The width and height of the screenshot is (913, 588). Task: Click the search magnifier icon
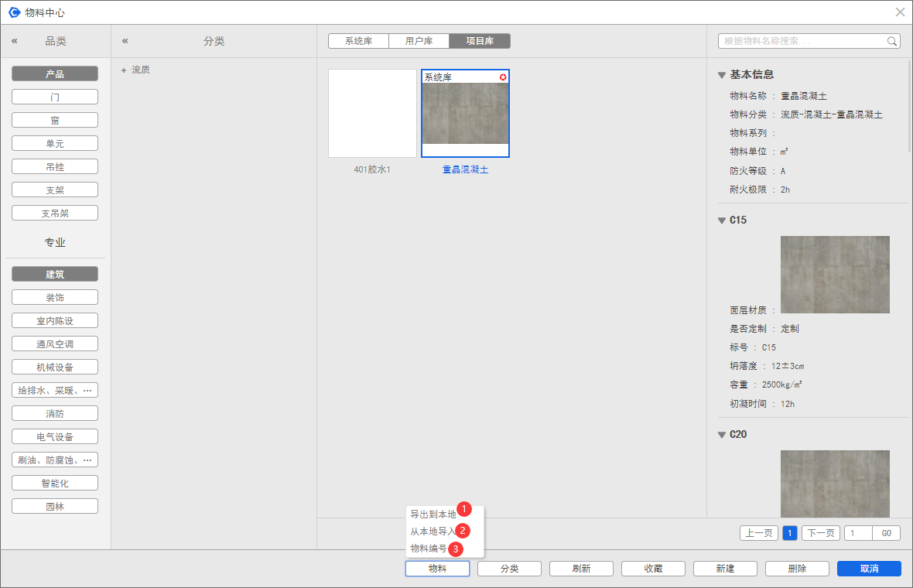click(x=892, y=42)
